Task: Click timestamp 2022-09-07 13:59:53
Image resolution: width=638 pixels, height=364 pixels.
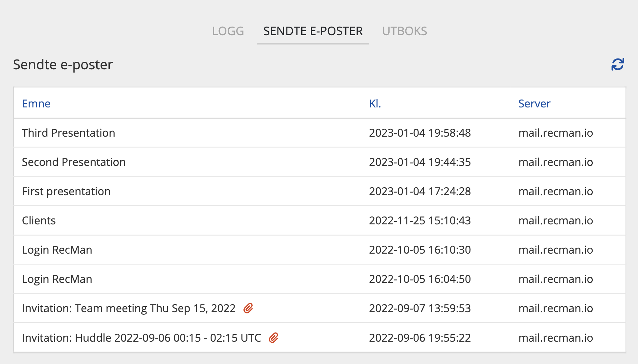Action: [x=420, y=308]
